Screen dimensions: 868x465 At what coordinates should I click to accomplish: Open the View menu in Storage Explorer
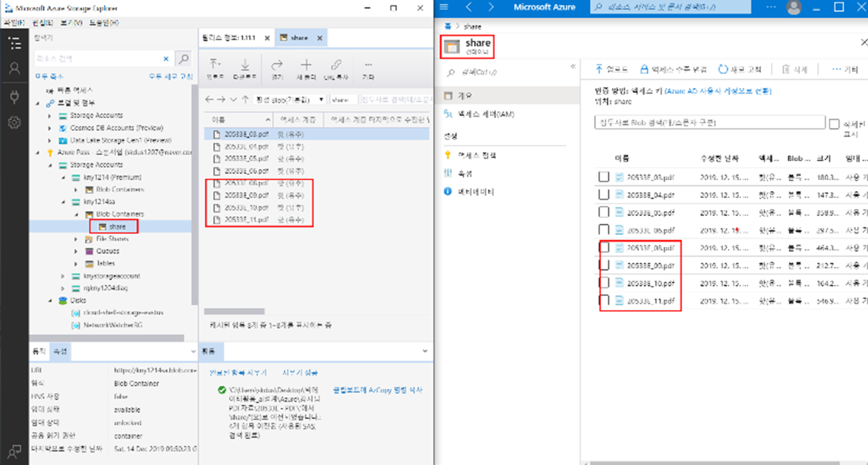[x=71, y=22]
